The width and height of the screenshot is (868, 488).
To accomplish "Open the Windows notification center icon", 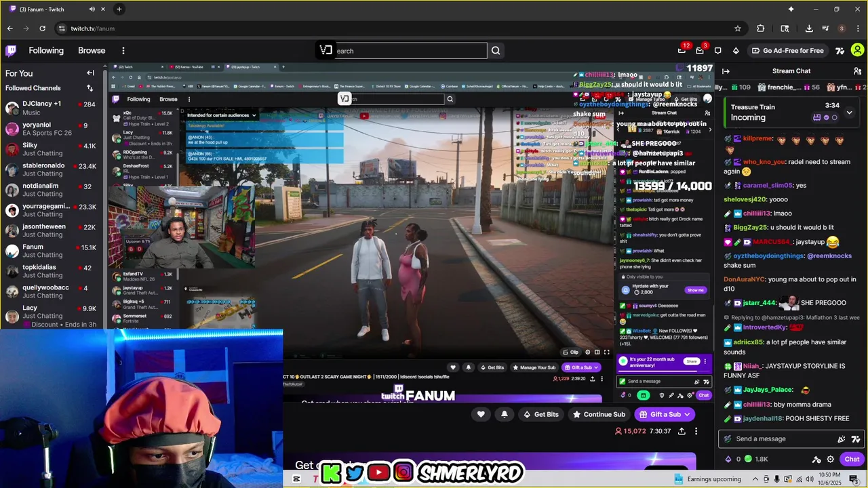I will 854,479.
